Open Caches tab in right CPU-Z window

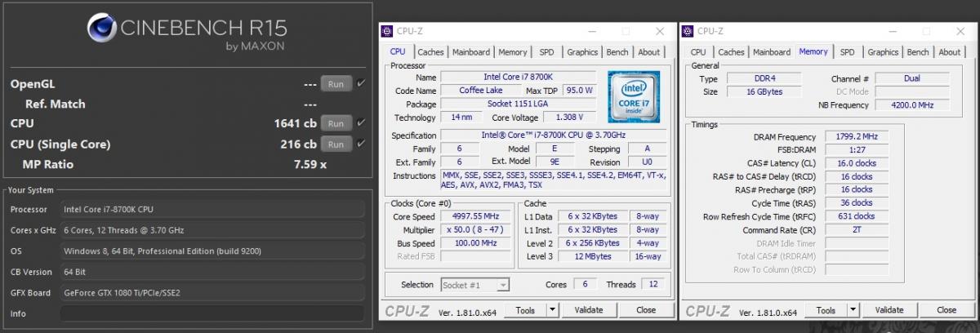coord(731,52)
